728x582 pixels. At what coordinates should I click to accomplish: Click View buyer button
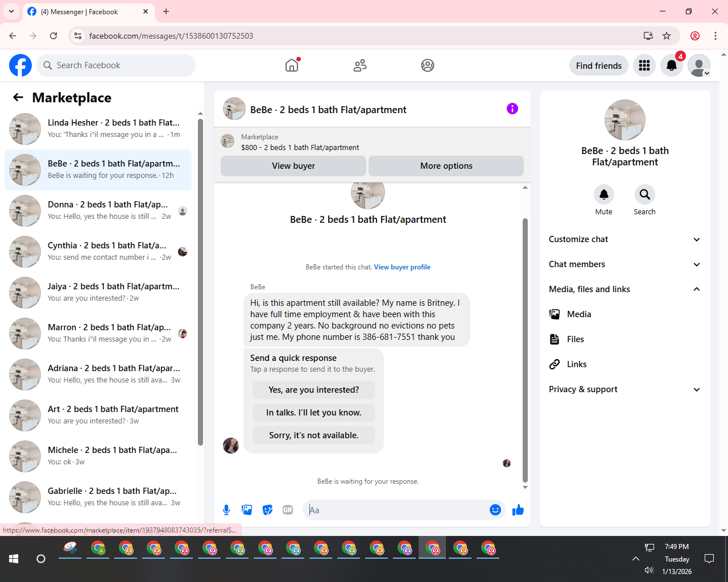pyautogui.click(x=293, y=166)
